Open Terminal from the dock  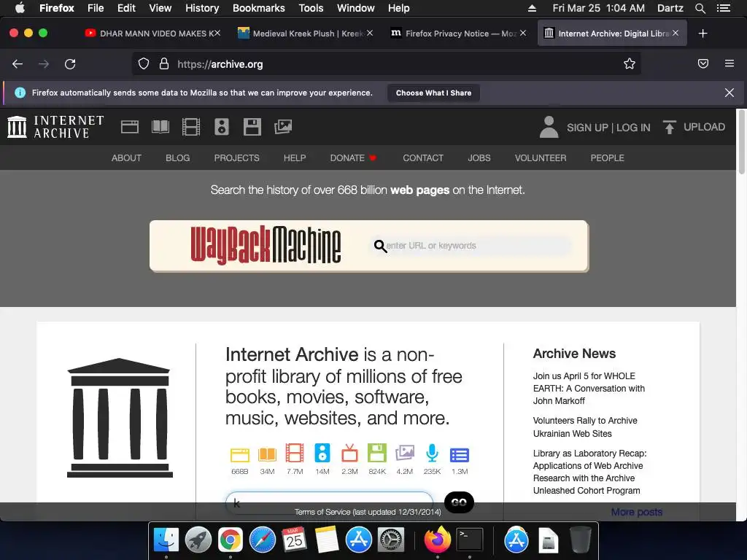pos(470,540)
